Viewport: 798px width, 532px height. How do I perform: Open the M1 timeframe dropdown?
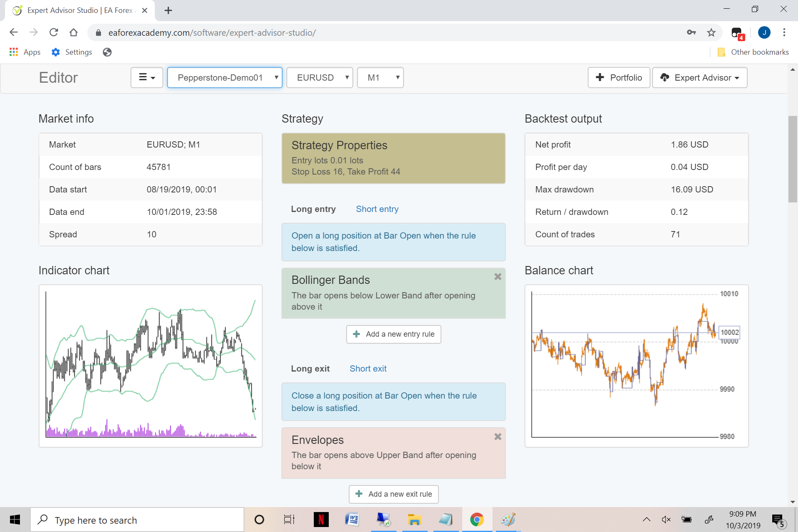[380, 78]
